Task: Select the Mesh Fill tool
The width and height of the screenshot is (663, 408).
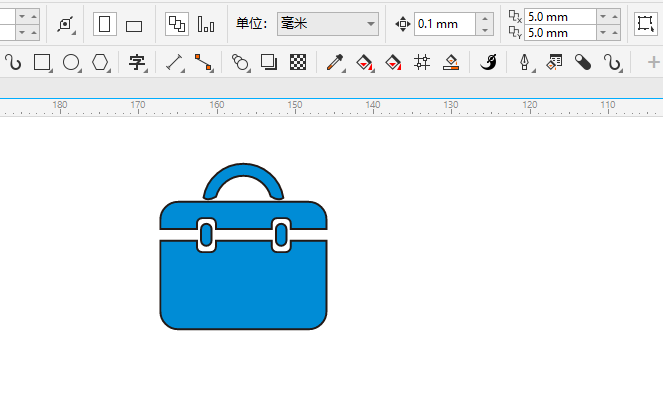Action: tap(422, 62)
